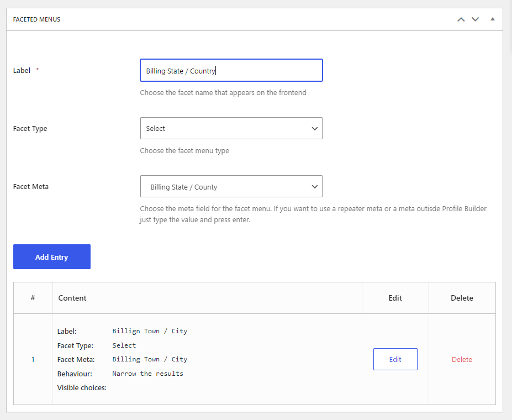Click the # column header

(33, 298)
